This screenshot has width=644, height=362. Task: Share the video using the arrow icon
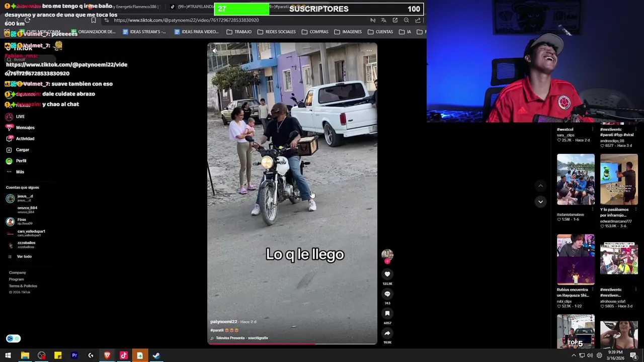[x=387, y=333]
